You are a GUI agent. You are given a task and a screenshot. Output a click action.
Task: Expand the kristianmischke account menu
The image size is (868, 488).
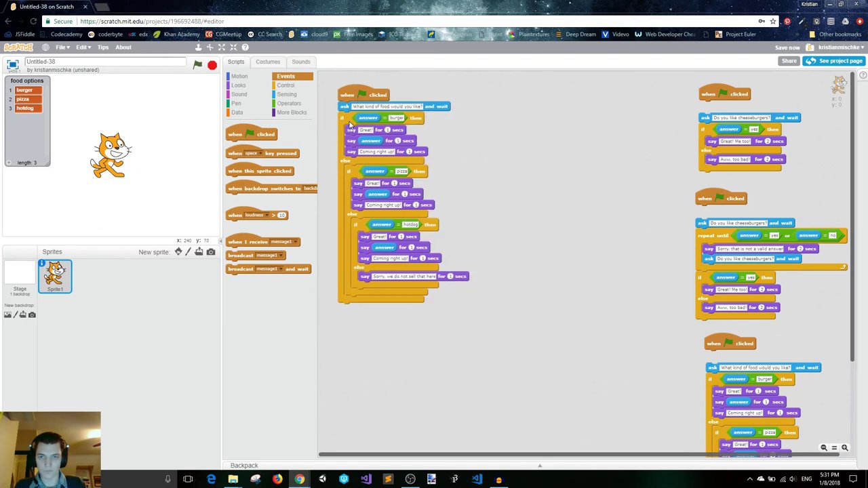pos(841,47)
